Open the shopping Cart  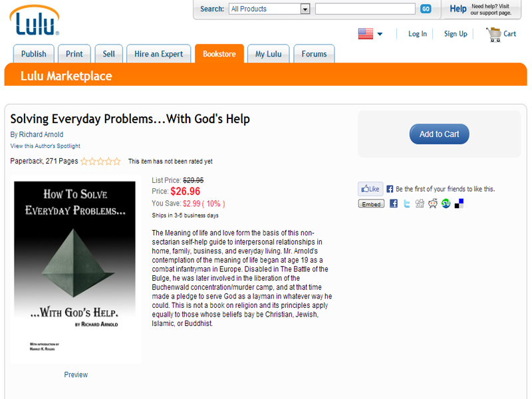(x=501, y=35)
